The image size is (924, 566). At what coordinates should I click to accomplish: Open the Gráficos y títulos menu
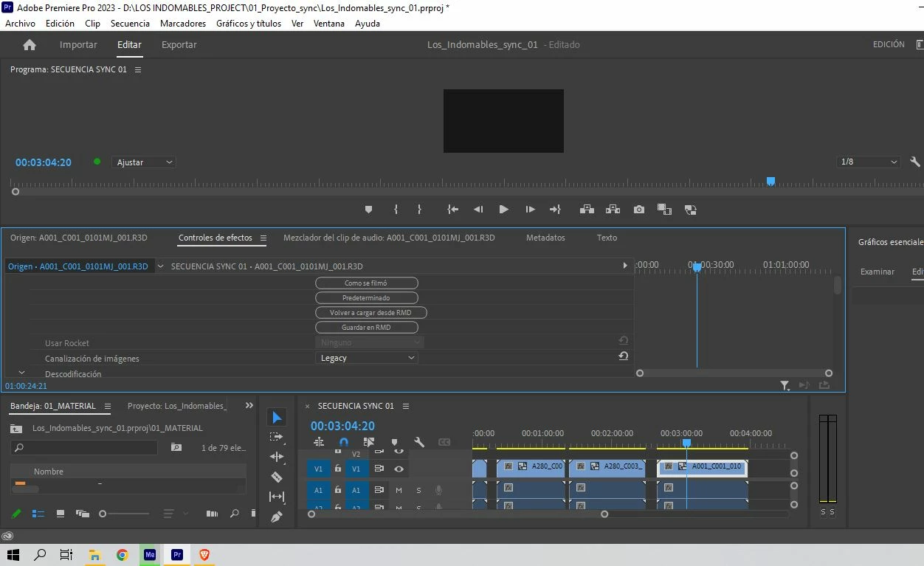pos(249,24)
